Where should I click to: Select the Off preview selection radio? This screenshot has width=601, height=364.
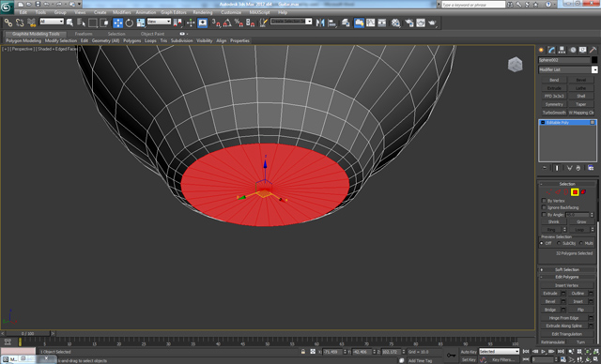[x=542, y=243]
